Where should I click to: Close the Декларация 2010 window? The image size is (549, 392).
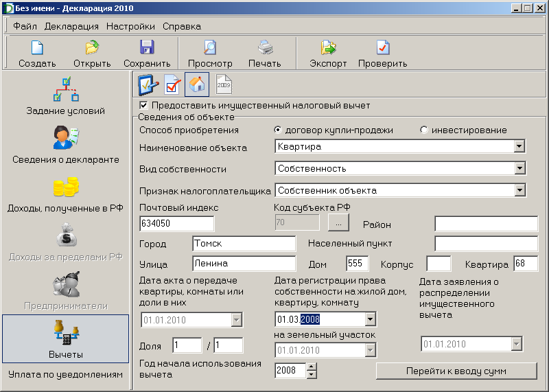pos(539,8)
